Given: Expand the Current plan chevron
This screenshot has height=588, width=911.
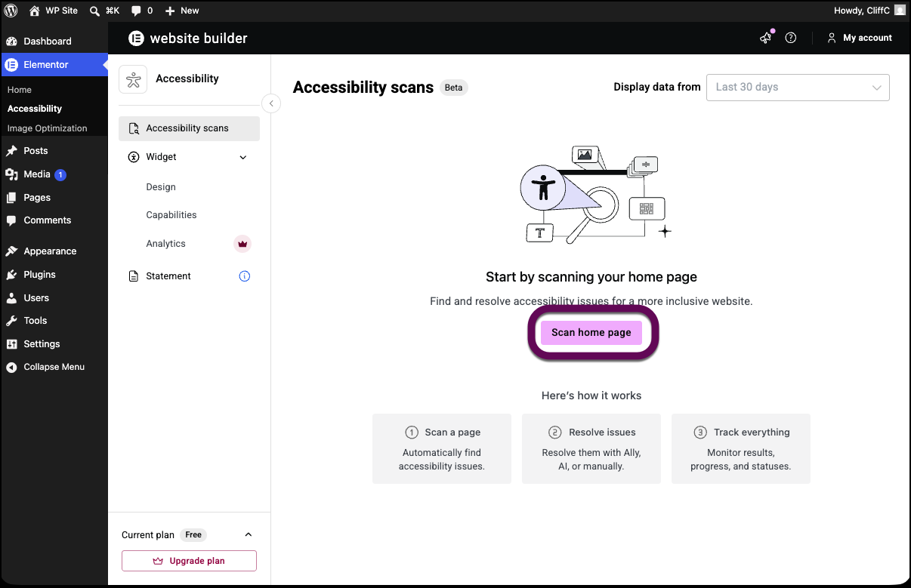Looking at the screenshot, I should (x=249, y=534).
